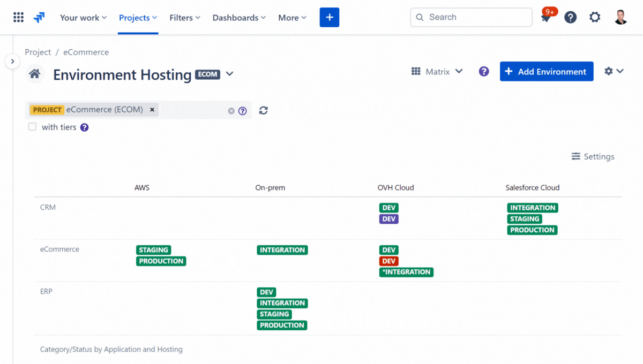Click the purple help icon near Matrix

point(484,72)
